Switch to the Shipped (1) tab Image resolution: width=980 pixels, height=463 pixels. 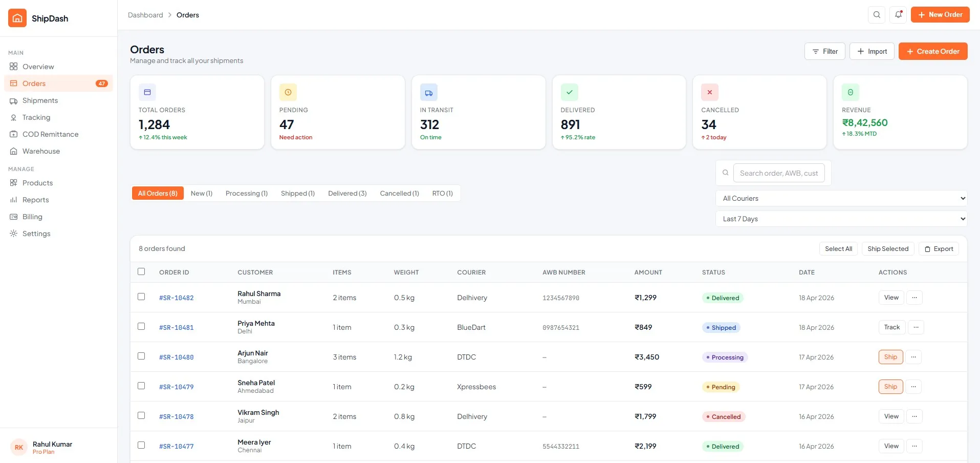(x=298, y=193)
